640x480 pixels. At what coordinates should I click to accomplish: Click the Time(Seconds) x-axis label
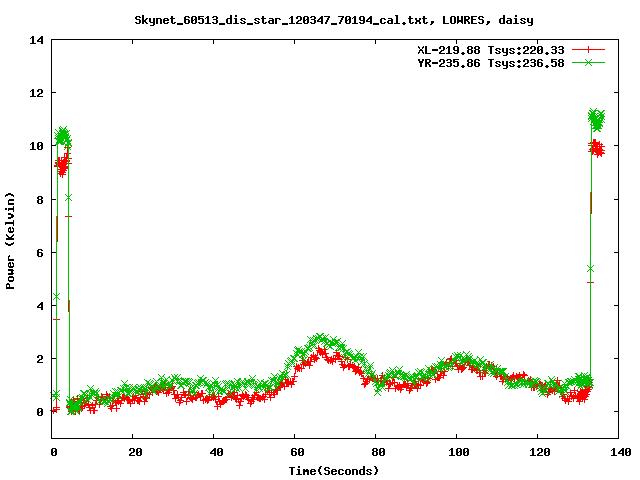[333, 471]
